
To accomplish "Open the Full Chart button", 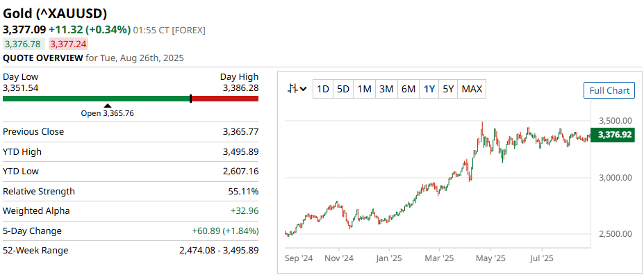I will pyautogui.click(x=609, y=90).
